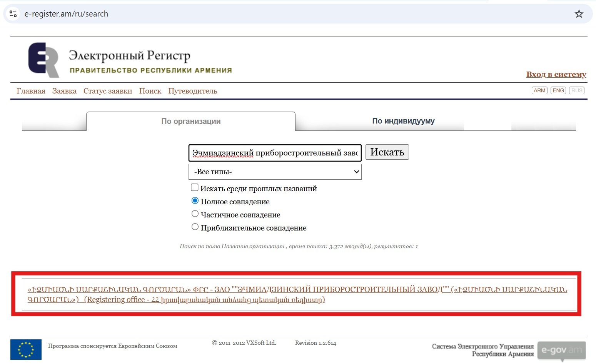Open the "Вход в систему" login link
The image size is (596, 364).
[x=556, y=74]
